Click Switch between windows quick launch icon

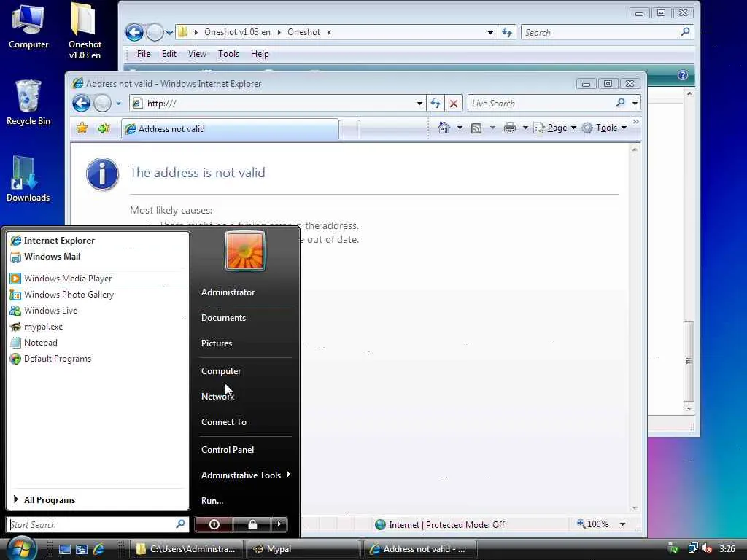coord(82,549)
